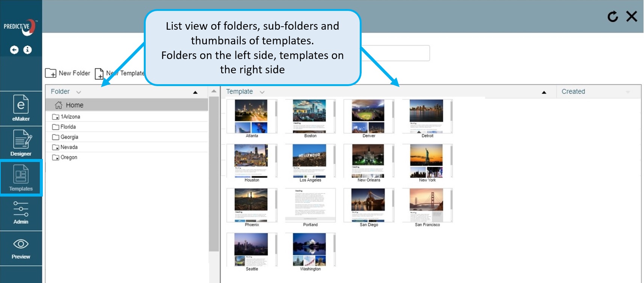Create a New Folder

[x=68, y=73]
